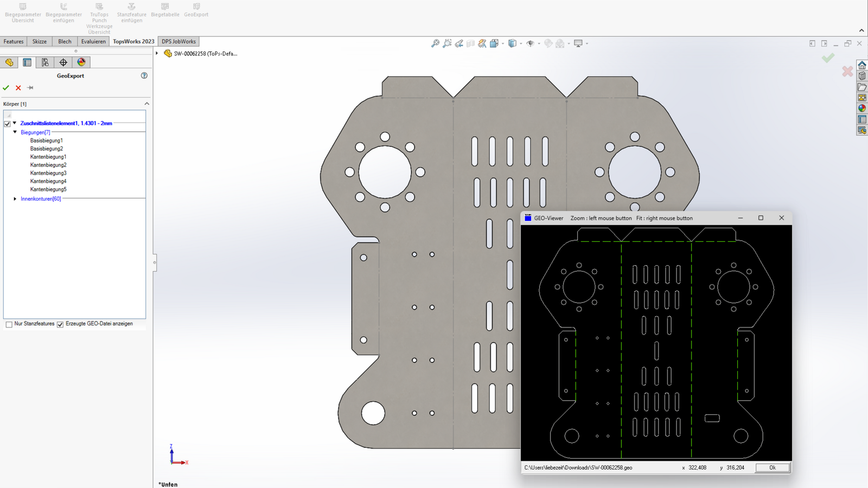Open SOLIDWORKS Resources home icon in task pane
This screenshot has width=868, height=488.
click(x=862, y=66)
